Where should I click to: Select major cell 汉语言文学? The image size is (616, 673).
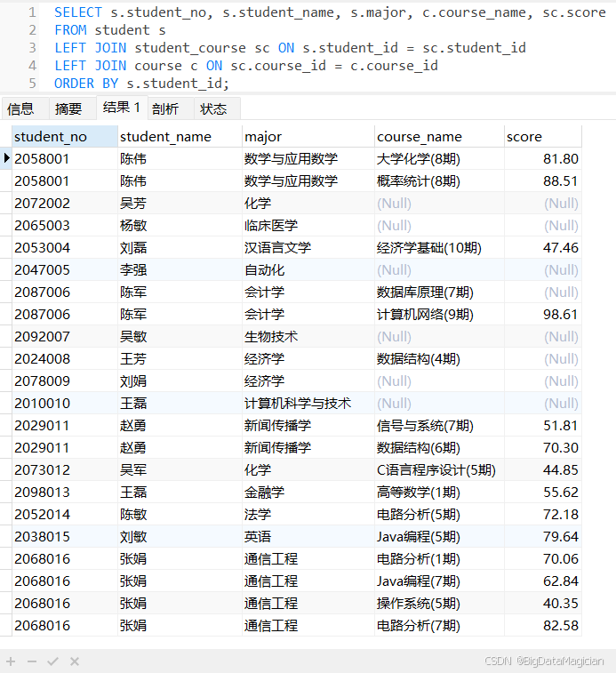pyautogui.click(x=308, y=248)
